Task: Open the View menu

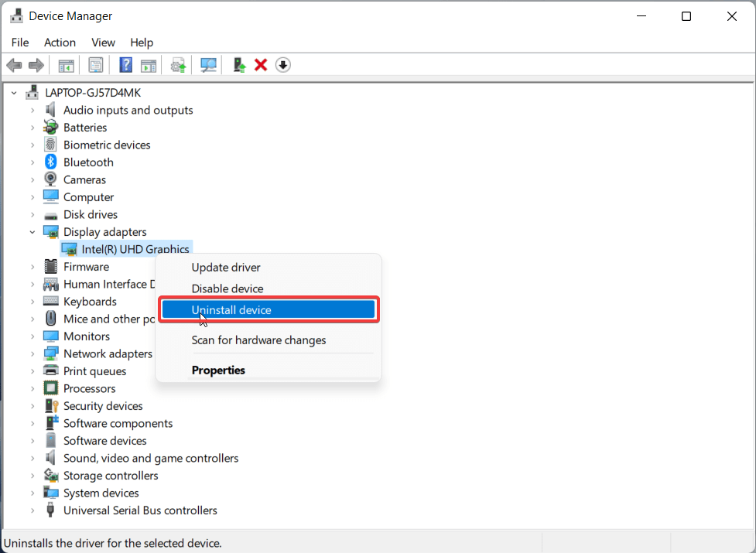Action: pyautogui.click(x=103, y=43)
